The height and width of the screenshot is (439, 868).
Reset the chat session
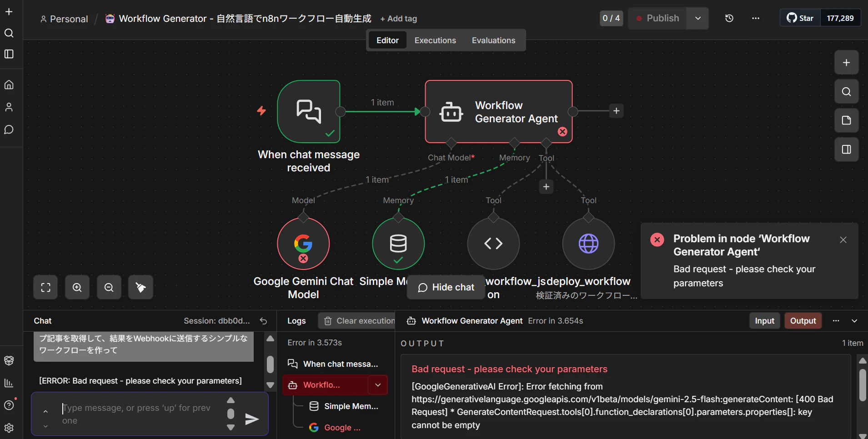[264, 321]
